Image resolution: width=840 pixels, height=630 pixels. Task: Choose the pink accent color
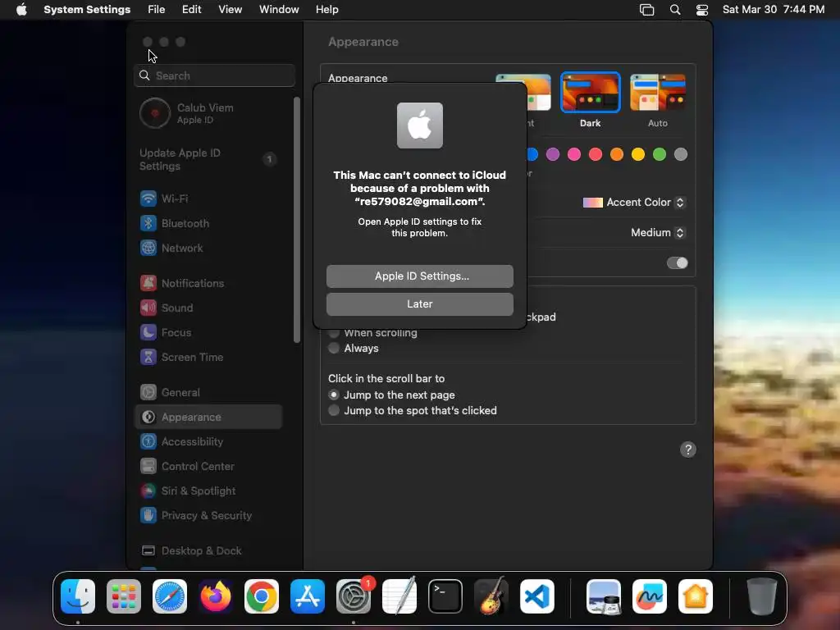[x=574, y=155]
